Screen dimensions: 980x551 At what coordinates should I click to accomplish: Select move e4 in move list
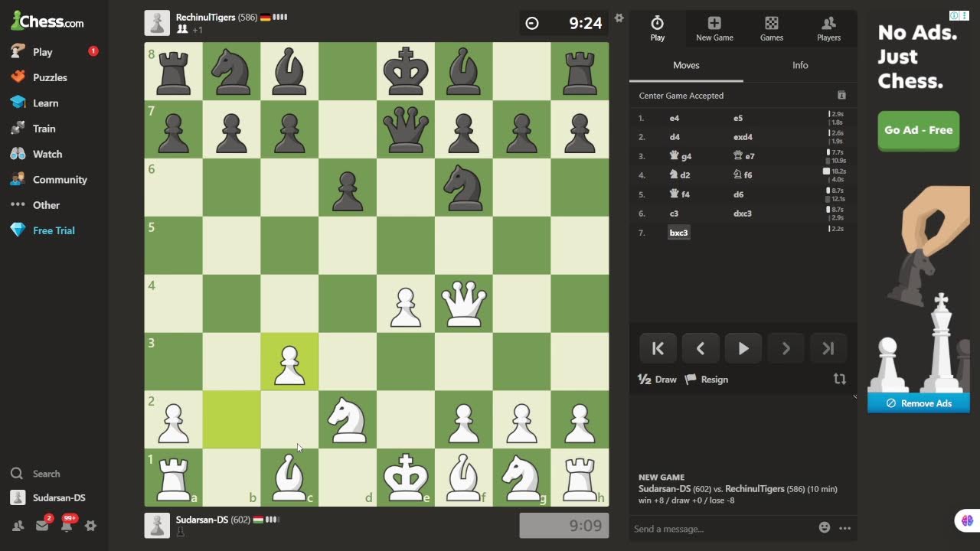click(x=675, y=118)
